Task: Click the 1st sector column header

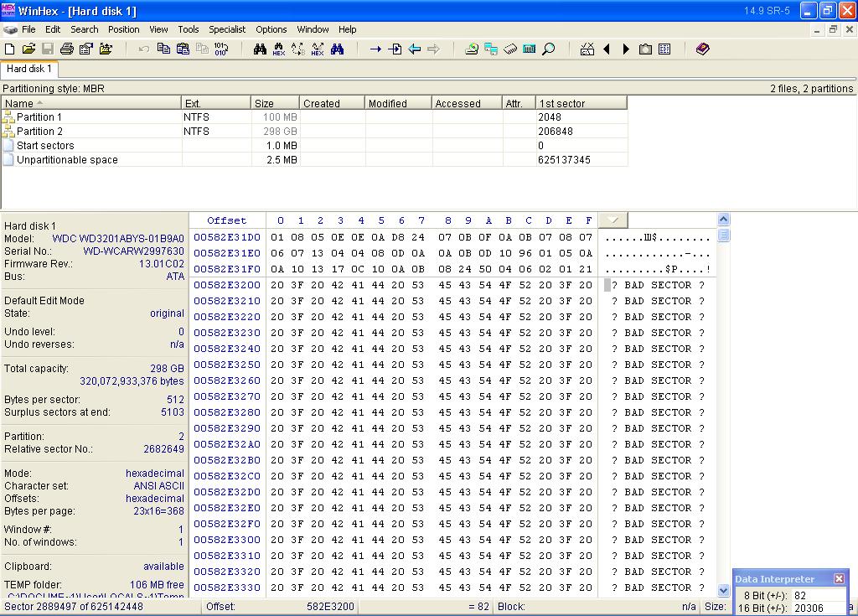Action: (x=581, y=103)
